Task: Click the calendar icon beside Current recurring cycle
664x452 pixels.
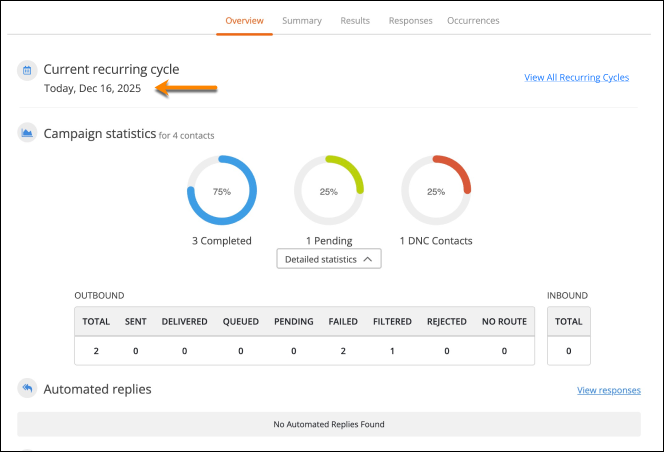Action: (x=27, y=70)
